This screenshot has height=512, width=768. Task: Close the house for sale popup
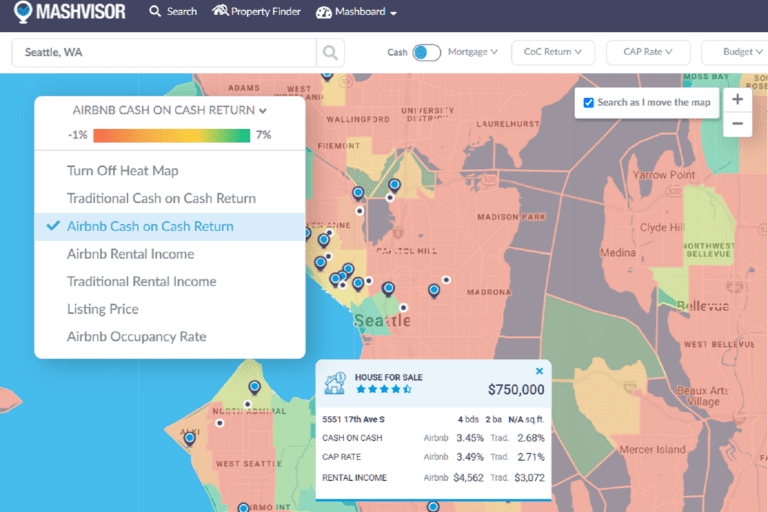click(x=539, y=371)
